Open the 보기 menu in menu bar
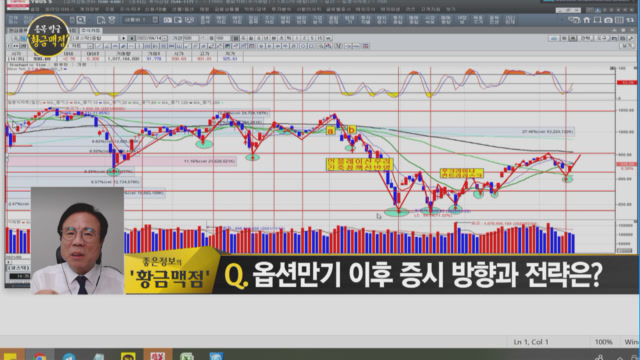 tap(451, 9)
